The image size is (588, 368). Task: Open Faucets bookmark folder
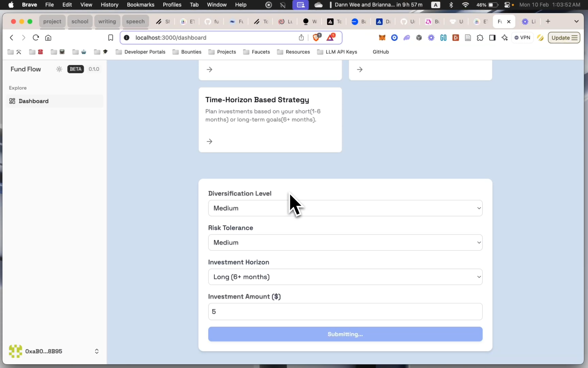pyautogui.click(x=257, y=52)
